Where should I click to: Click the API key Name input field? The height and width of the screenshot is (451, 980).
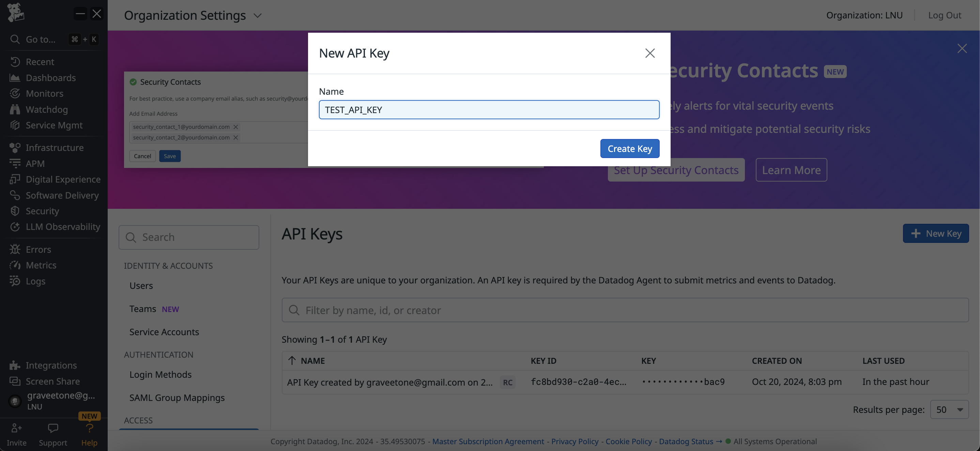pyautogui.click(x=489, y=110)
